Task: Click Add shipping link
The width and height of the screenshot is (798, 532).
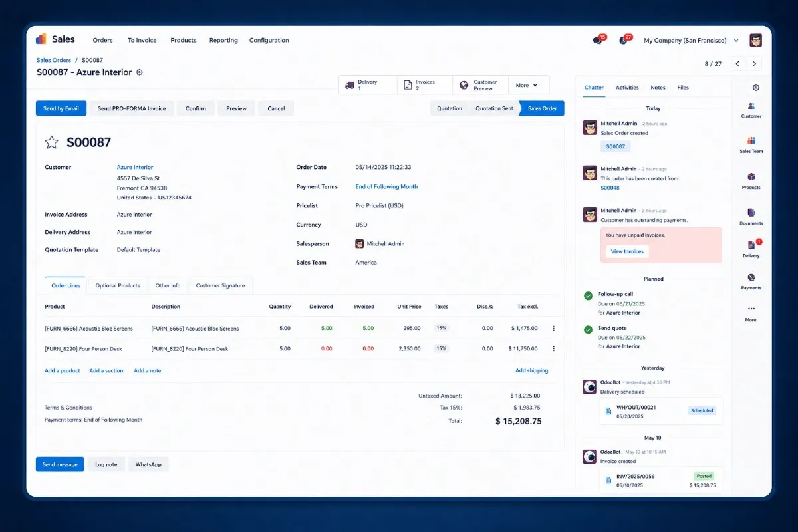Action: click(x=532, y=370)
